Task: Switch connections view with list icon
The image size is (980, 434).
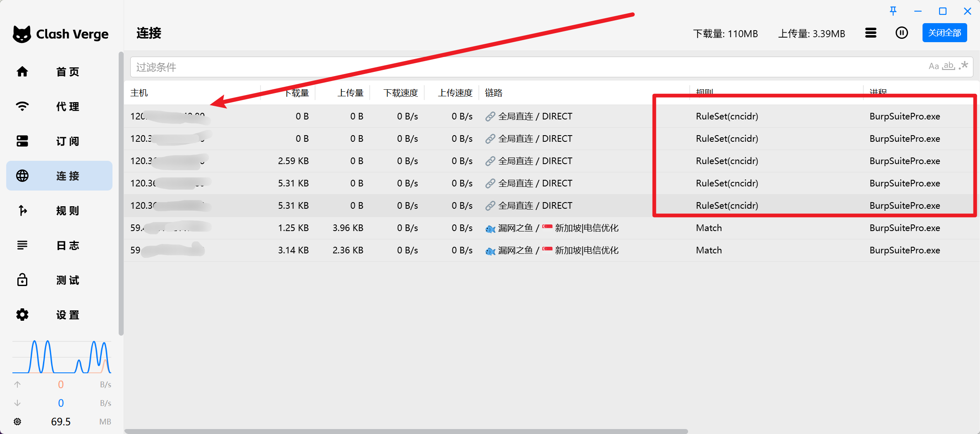Action: click(x=871, y=33)
